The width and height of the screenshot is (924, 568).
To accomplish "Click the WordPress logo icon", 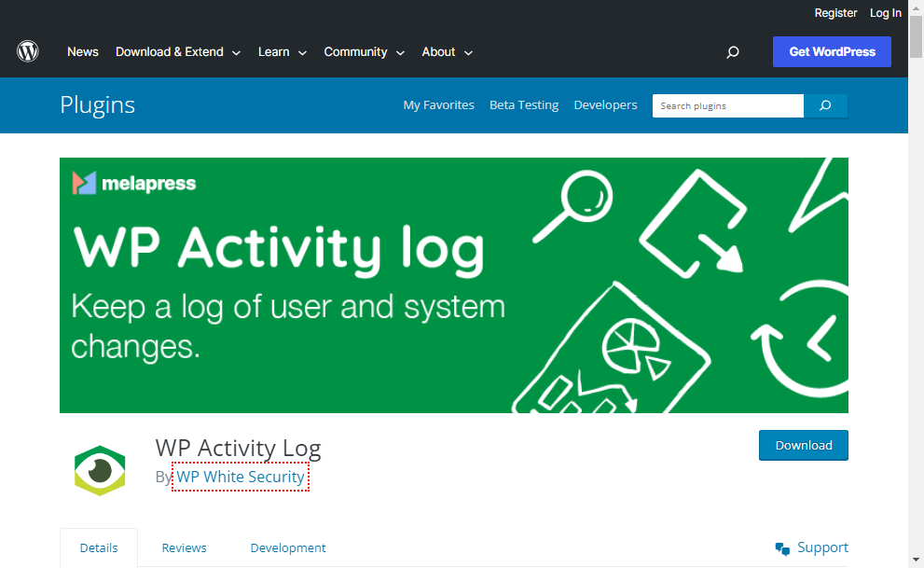I will coord(28,52).
